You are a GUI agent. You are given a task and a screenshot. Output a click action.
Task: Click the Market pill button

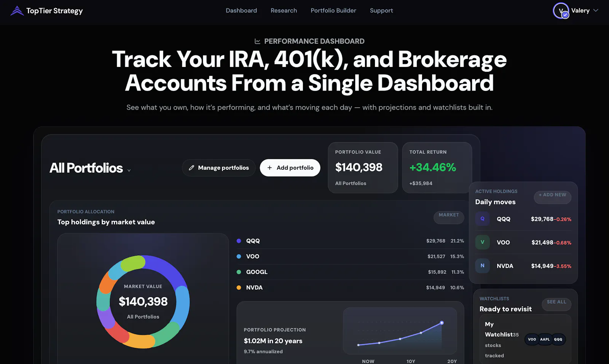click(449, 217)
